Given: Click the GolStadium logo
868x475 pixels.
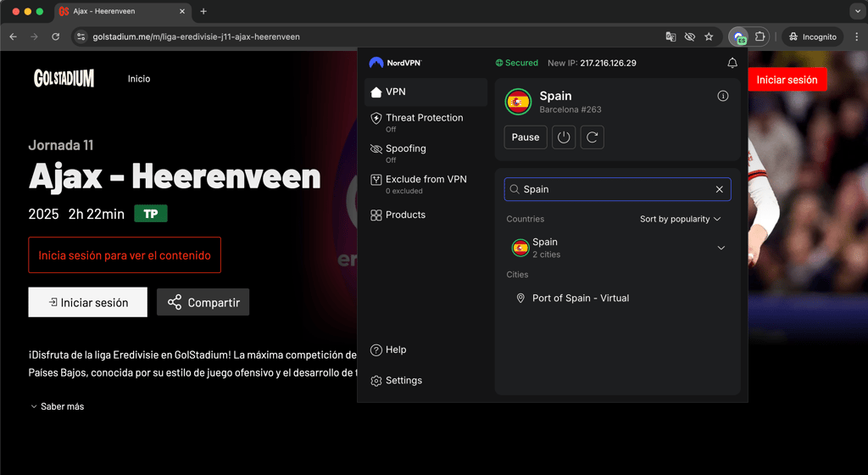Looking at the screenshot, I should click(x=64, y=78).
